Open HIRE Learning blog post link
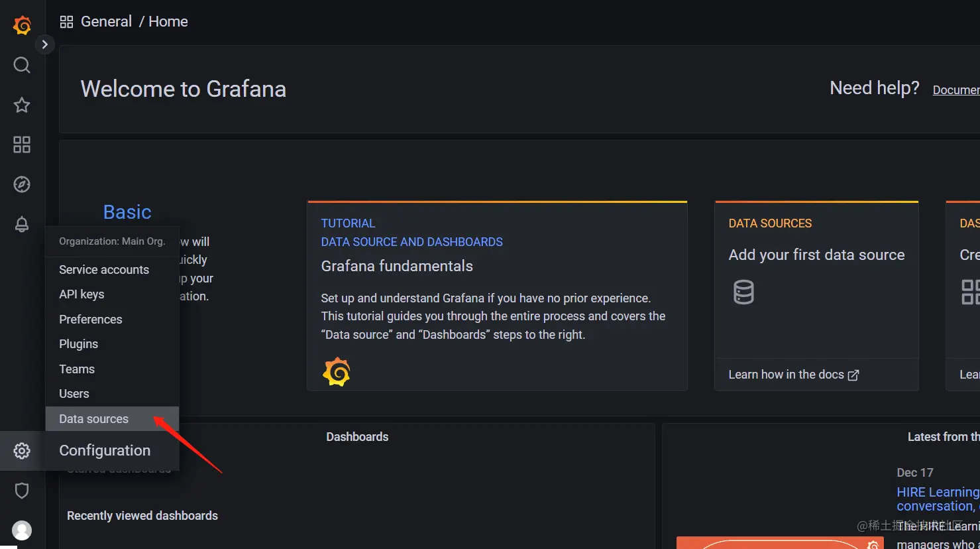Screen dimensions: 980x549 point(938,499)
